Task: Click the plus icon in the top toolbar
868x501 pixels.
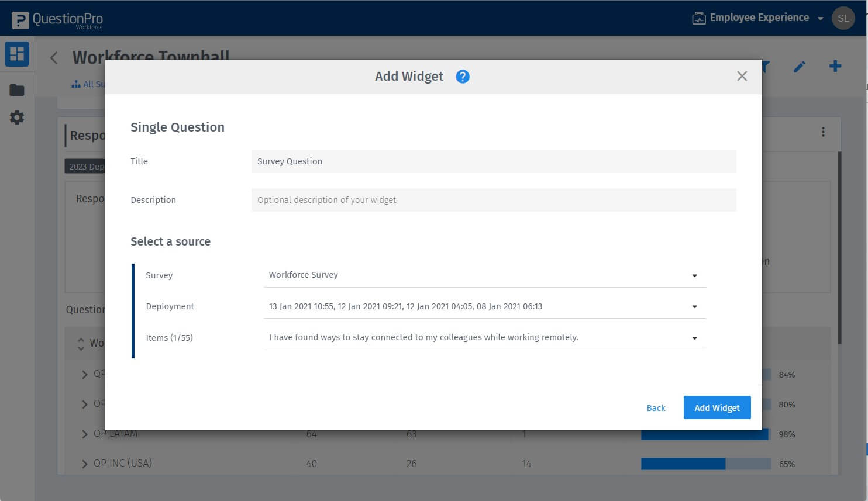Action: tap(835, 65)
